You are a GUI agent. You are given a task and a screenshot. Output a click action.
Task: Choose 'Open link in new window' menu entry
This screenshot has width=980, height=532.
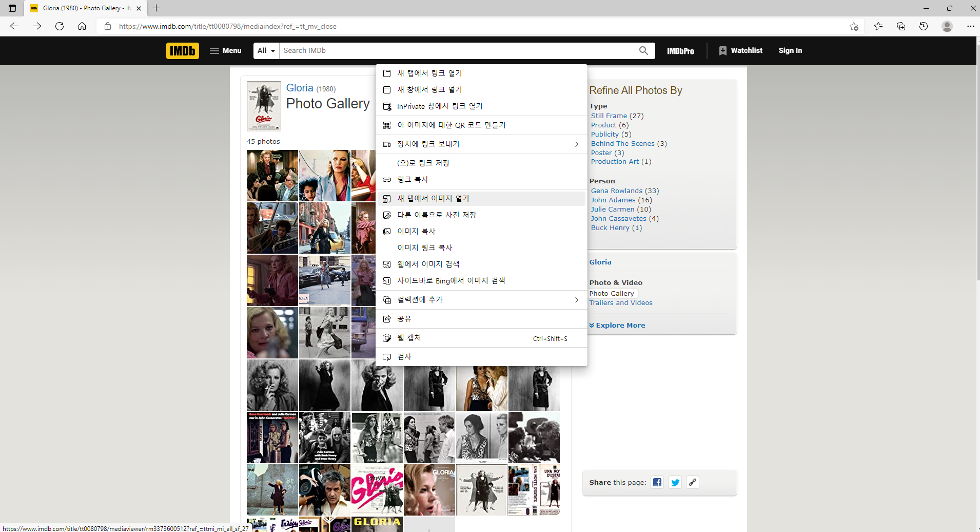481,90
